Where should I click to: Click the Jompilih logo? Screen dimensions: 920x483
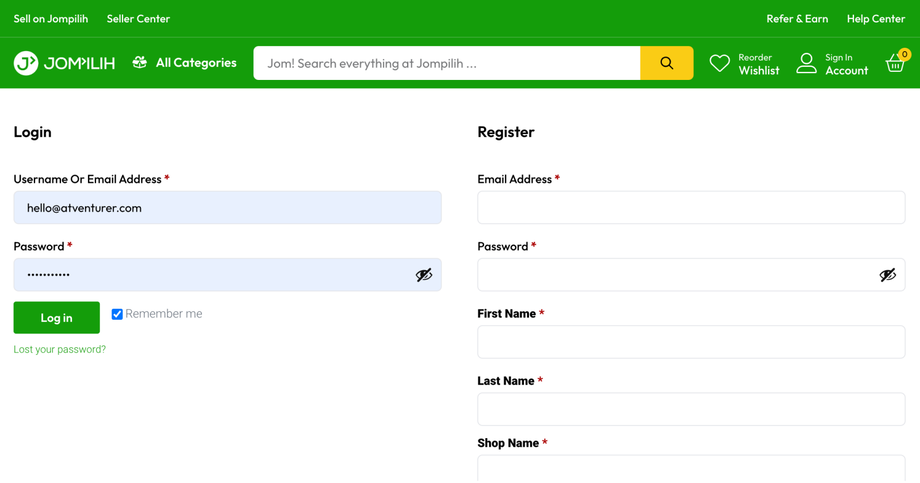pyautogui.click(x=64, y=63)
